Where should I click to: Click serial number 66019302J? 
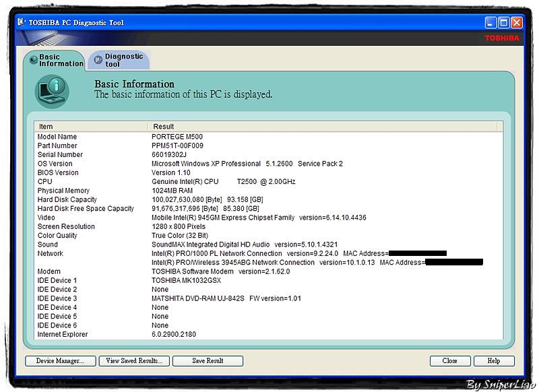pos(169,155)
